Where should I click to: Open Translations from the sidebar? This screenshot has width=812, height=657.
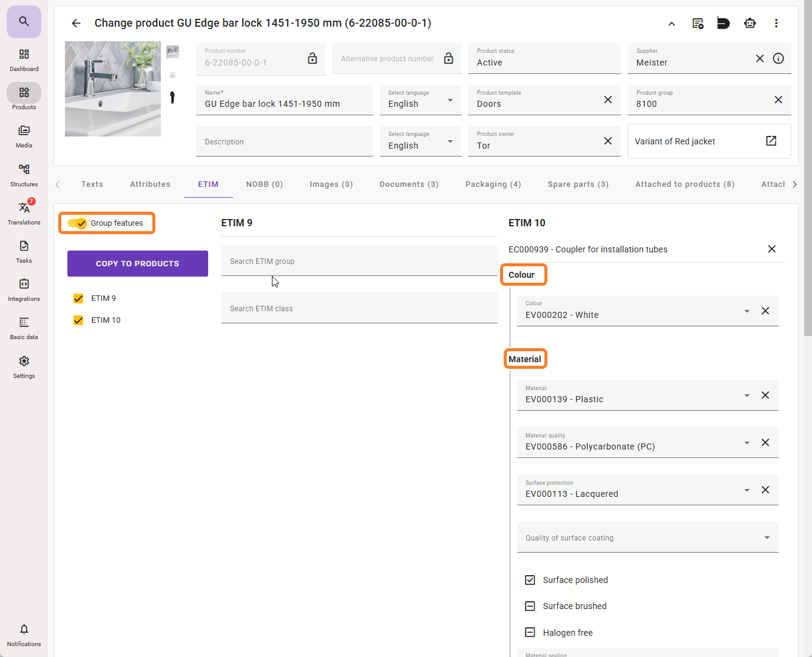pyautogui.click(x=24, y=213)
